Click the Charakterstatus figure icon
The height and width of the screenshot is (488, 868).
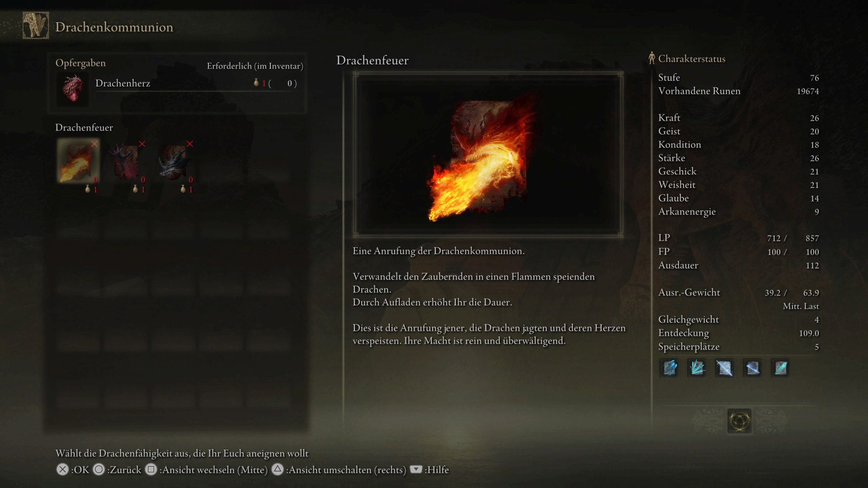[x=651, y=58]
